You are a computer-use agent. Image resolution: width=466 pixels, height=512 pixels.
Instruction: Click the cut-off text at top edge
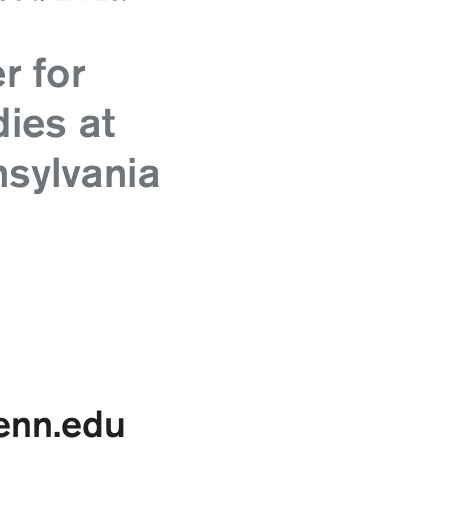pos(63,1)
